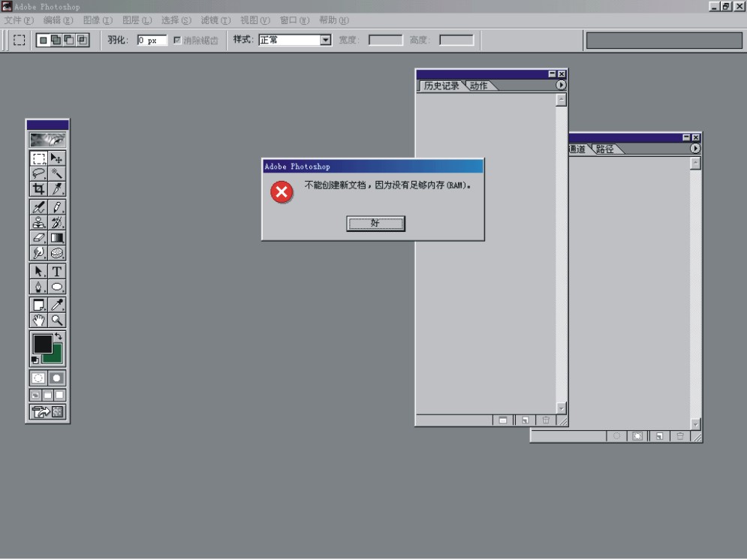Select the Hand tool
Viewport: 747px width, 560px height.
(x=38, y=320)
